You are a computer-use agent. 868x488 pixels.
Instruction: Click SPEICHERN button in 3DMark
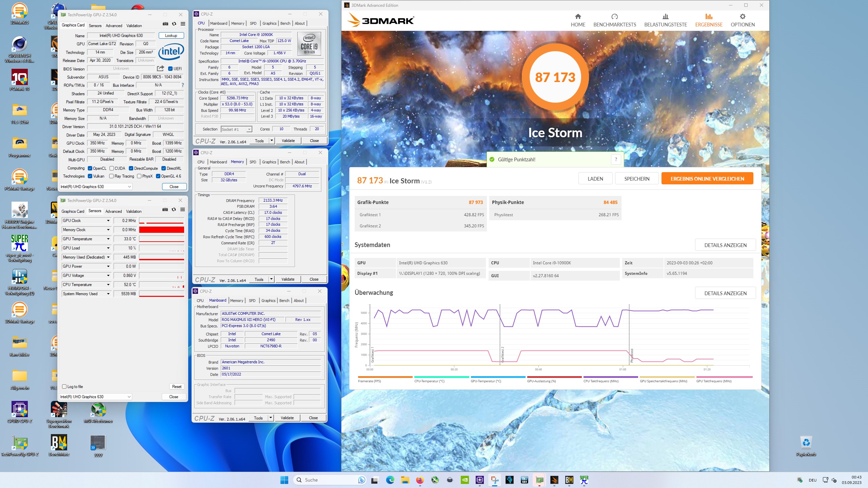click(x=637, y=179)
